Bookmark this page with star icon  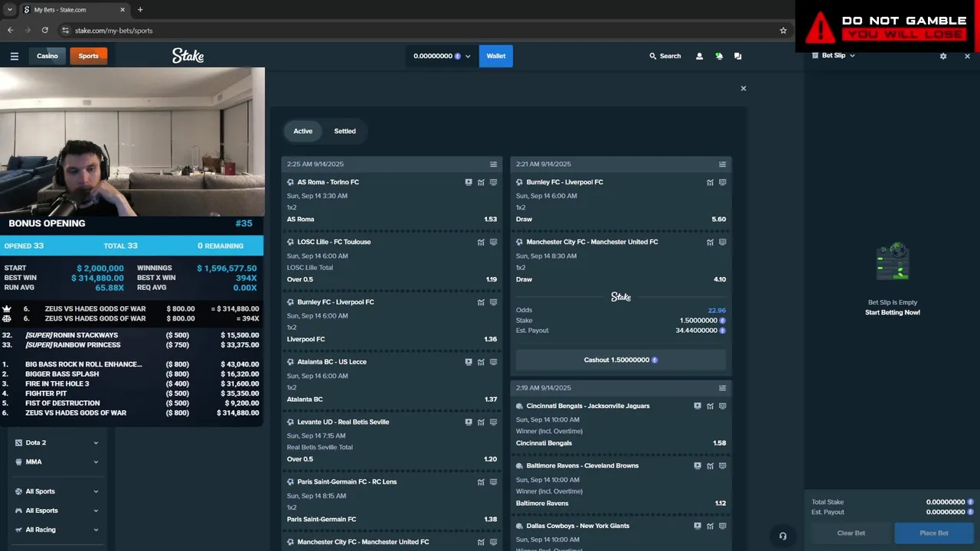(x=783, y=31)
